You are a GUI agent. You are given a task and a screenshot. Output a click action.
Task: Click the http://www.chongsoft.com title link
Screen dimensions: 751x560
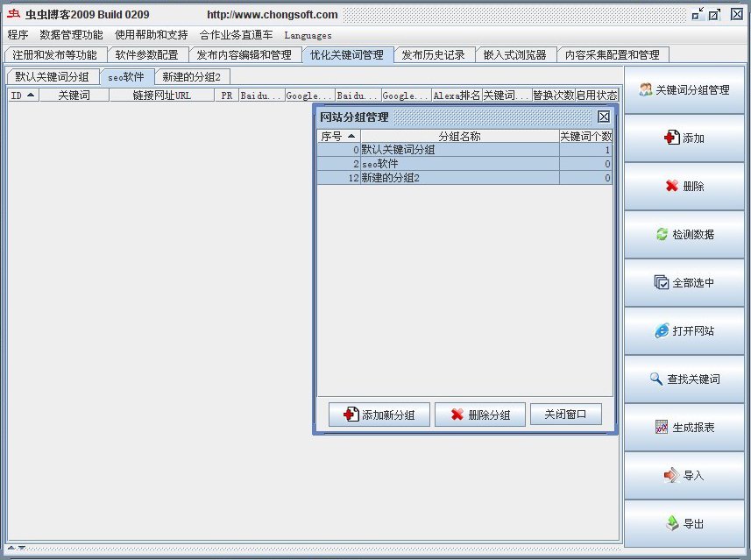tap(272, 15)
